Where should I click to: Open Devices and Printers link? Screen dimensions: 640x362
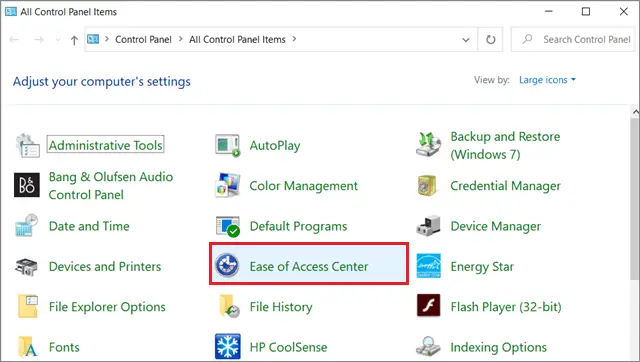105,267
